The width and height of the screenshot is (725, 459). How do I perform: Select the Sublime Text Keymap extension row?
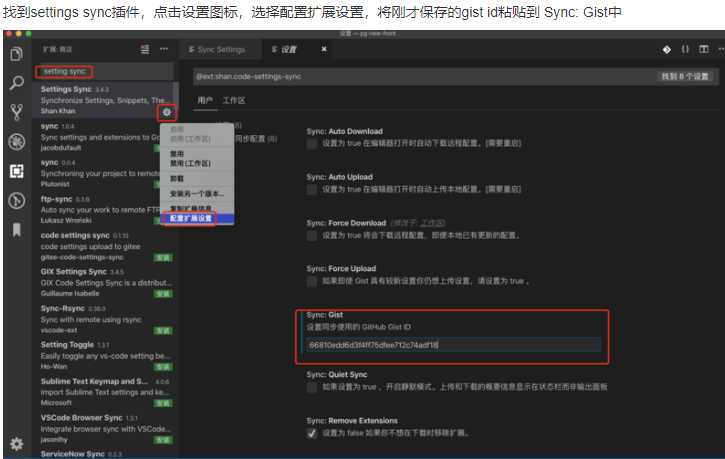[104, 392]
